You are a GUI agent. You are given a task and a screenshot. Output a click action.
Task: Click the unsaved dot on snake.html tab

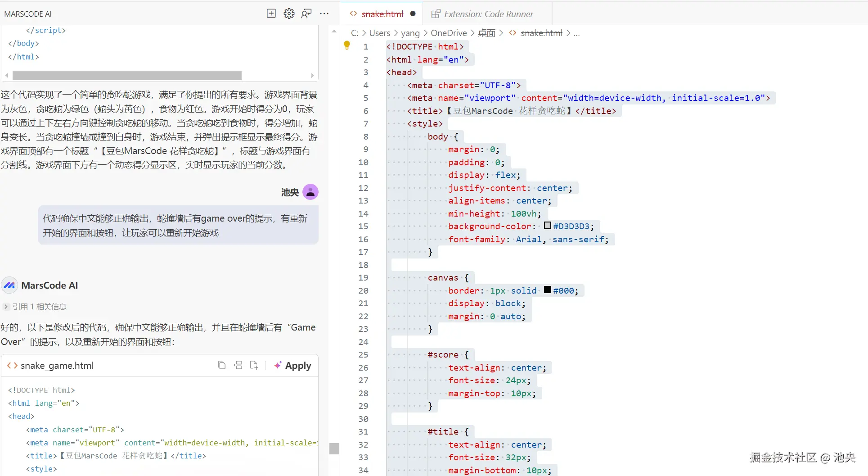(x=413, y=14)
